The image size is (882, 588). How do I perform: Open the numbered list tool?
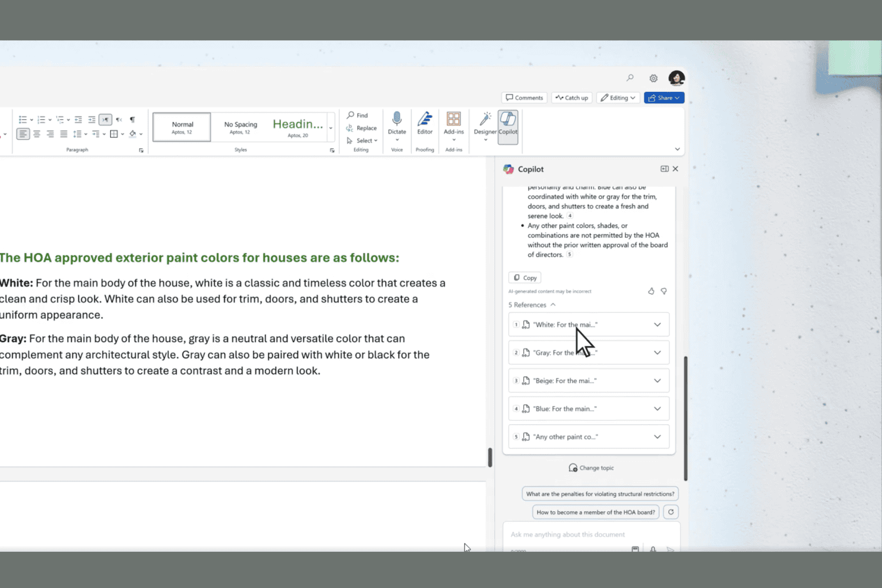41,119
